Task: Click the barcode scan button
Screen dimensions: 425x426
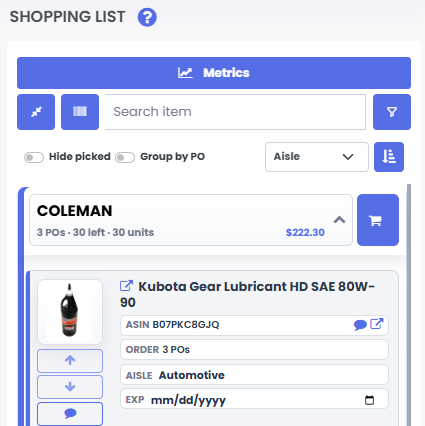Action: pyautogui.click(x=80, y=112)
